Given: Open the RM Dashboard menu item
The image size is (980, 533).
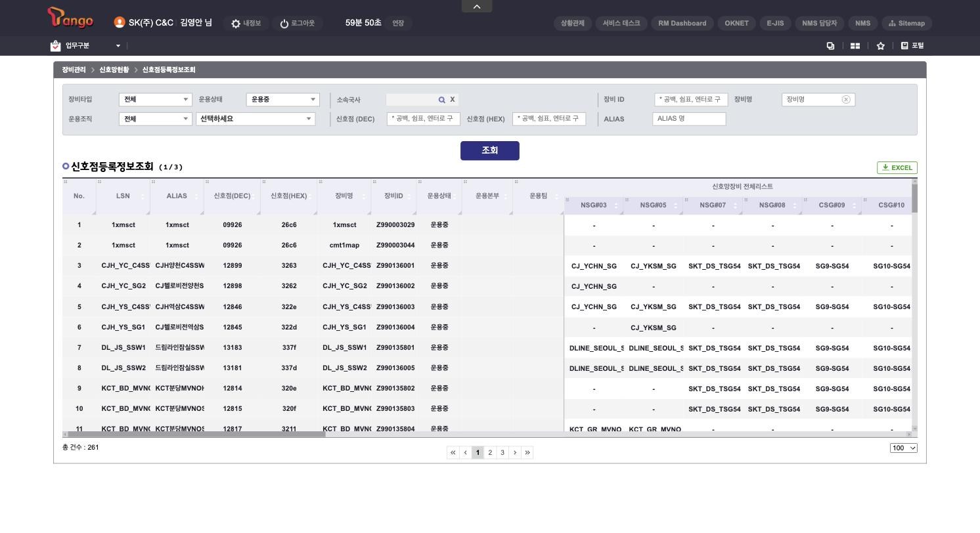Looking at the screenshot, I should [x=682, y=23].
